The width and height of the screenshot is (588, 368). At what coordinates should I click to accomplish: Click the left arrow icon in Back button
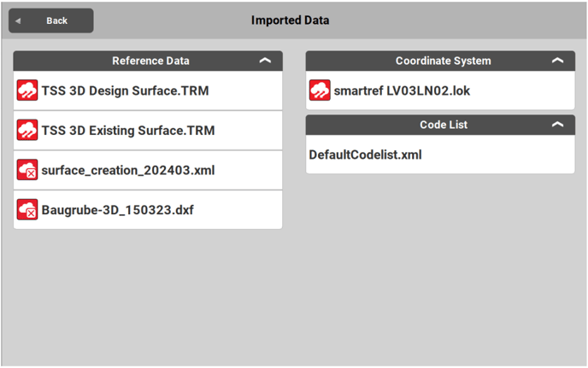tap(19, 20)
